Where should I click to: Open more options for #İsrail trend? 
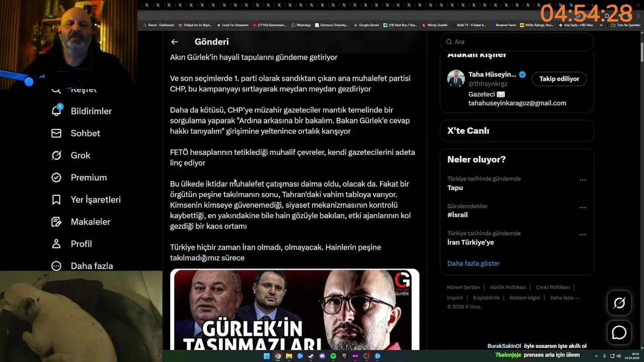pyautogui.click(x=583, y=207)
